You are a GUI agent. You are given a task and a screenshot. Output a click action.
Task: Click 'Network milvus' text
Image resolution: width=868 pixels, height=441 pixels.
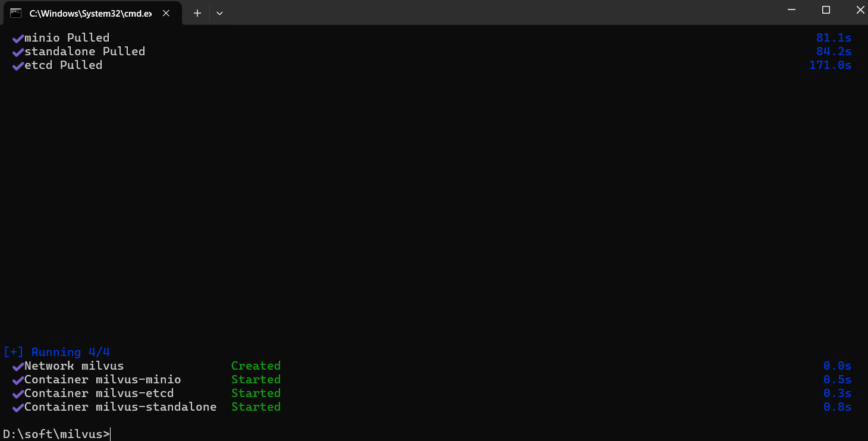click(74, 366)
